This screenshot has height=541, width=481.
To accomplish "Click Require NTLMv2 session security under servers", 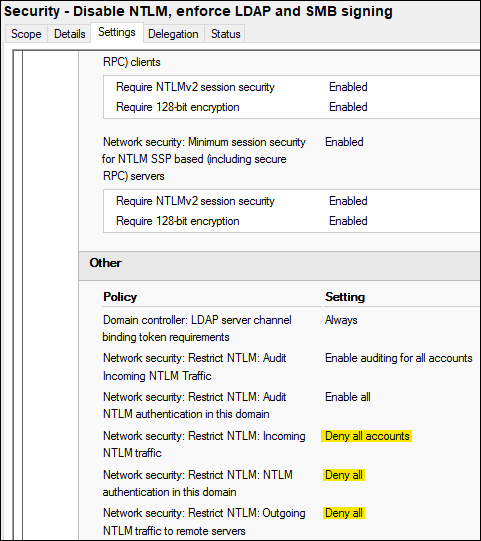I will tap(195, 201).
